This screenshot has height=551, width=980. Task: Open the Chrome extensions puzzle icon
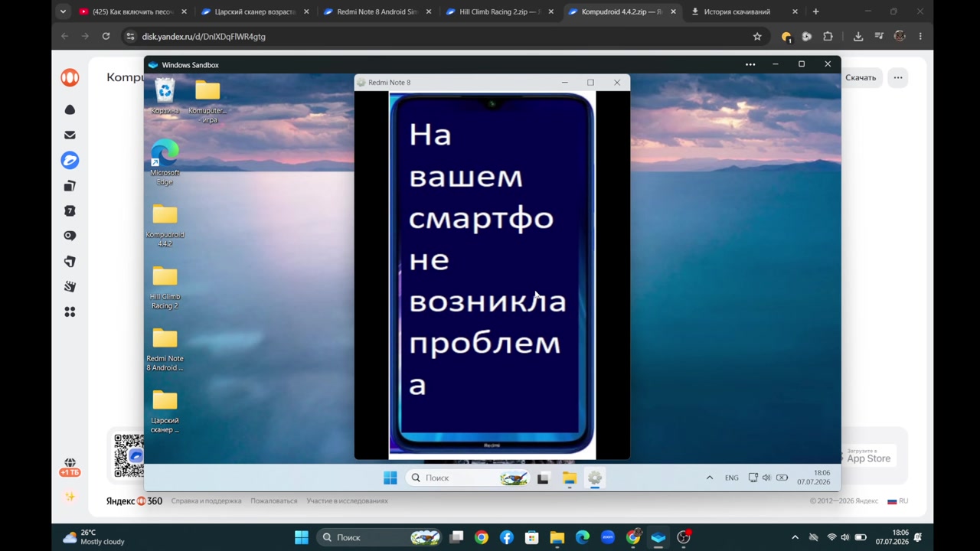pyautogui.click(x=828, y=36)
